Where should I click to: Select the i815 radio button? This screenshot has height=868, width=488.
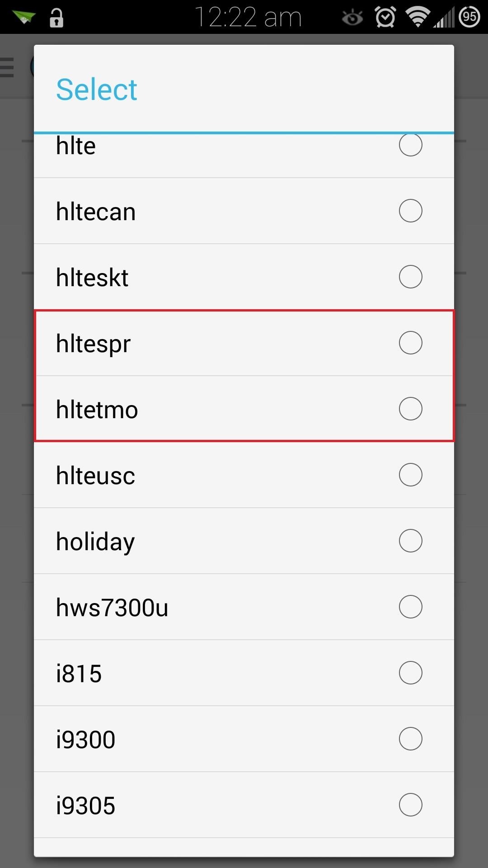[410, 673]
